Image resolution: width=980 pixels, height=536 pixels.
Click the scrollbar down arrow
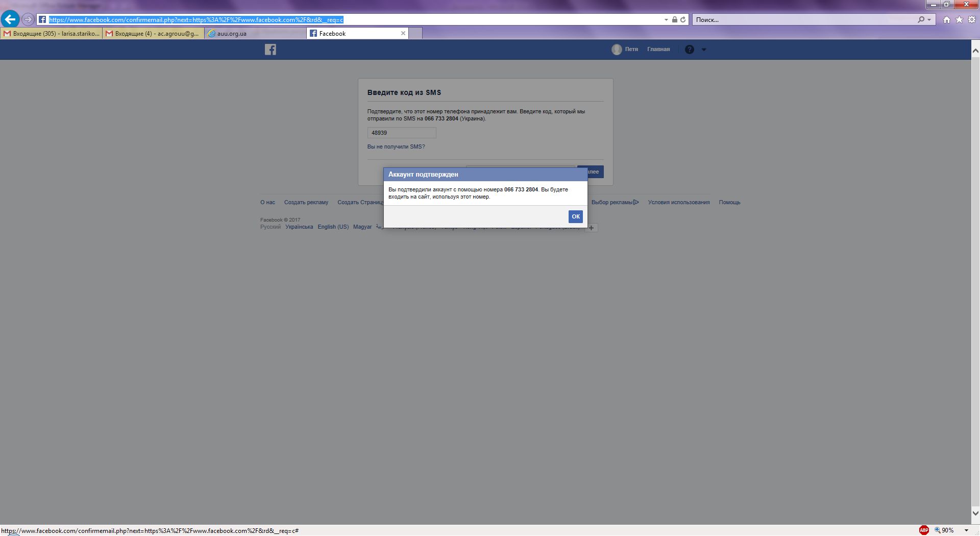coord(975,513)
